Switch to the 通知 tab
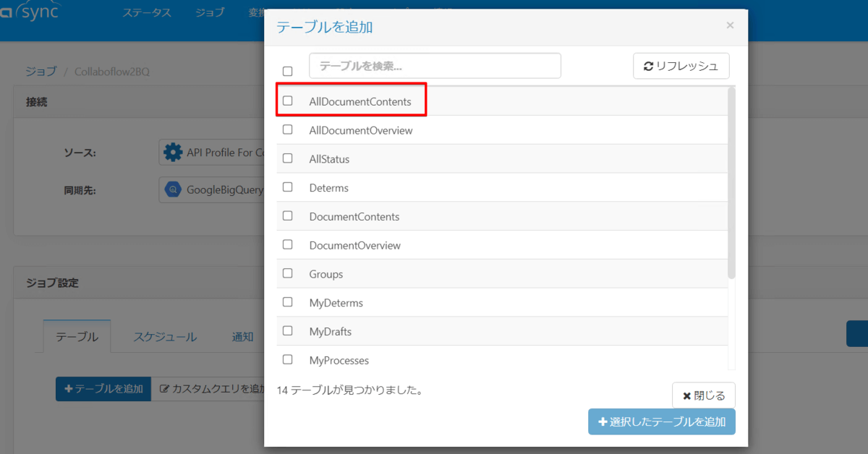 coord(242,336)
